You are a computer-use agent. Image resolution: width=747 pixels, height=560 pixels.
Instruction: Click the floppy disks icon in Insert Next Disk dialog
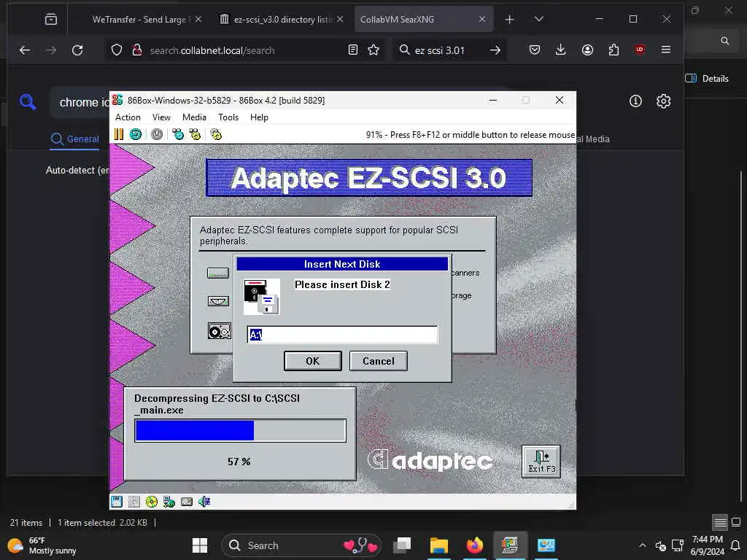[262, 297]
